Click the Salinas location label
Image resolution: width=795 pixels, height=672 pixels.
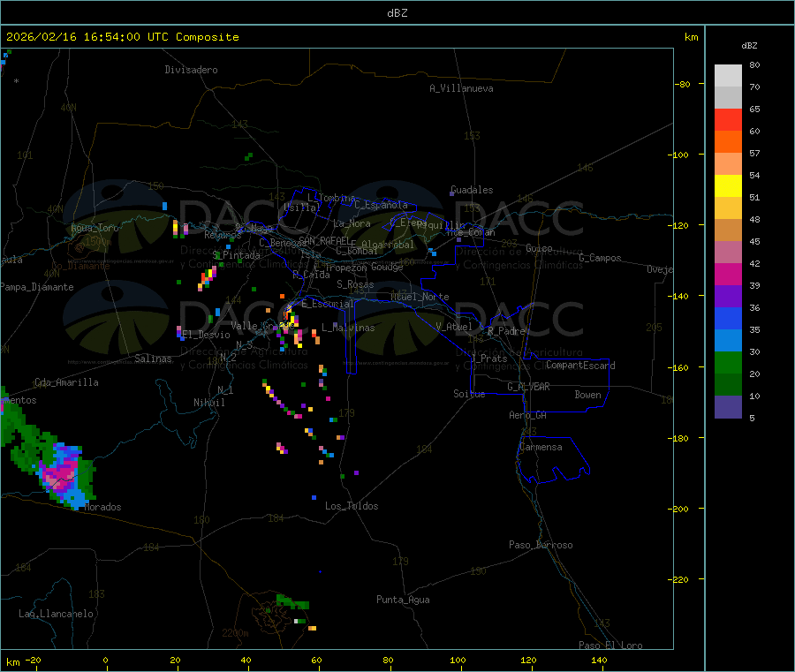pyautogui.click(x=153, y=359)
